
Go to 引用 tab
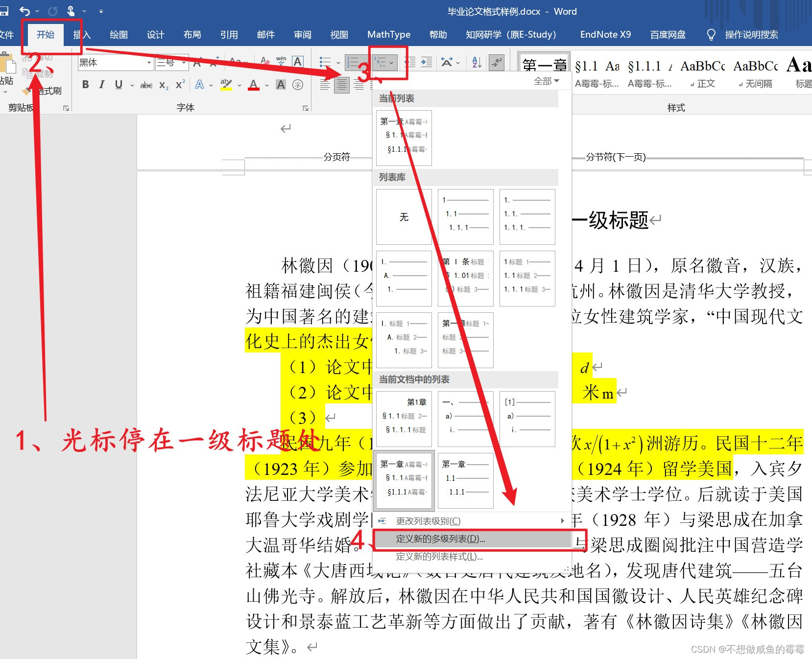229,35
